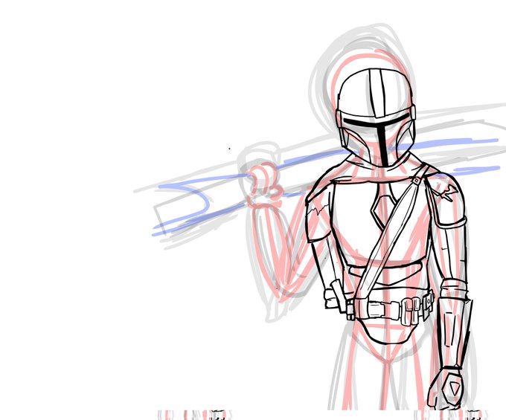
Task: Click the armored figure's helmet on the canvas
Action: 376,117
